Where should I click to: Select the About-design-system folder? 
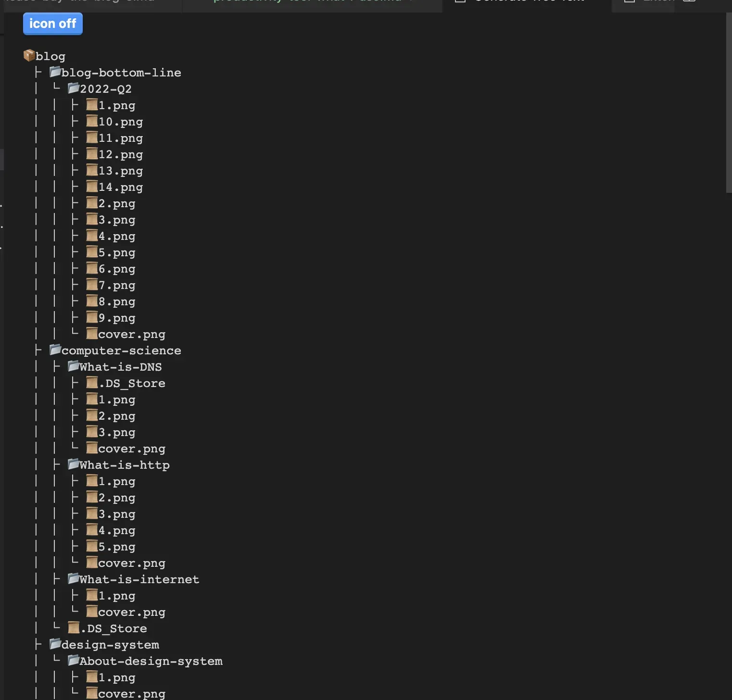151,661
